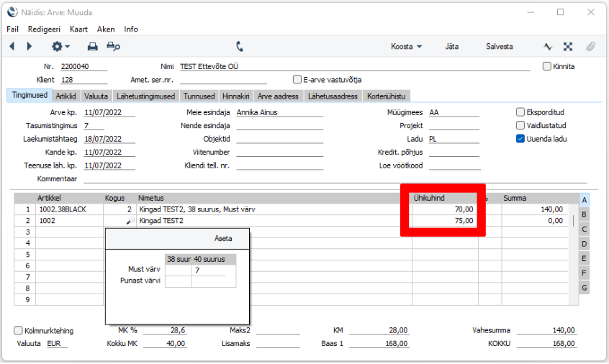The width and height of the screenshot is (609, 364).
Task: Click the Arve kp. date field
Action: pyautogui.click(x=109, y=112)
